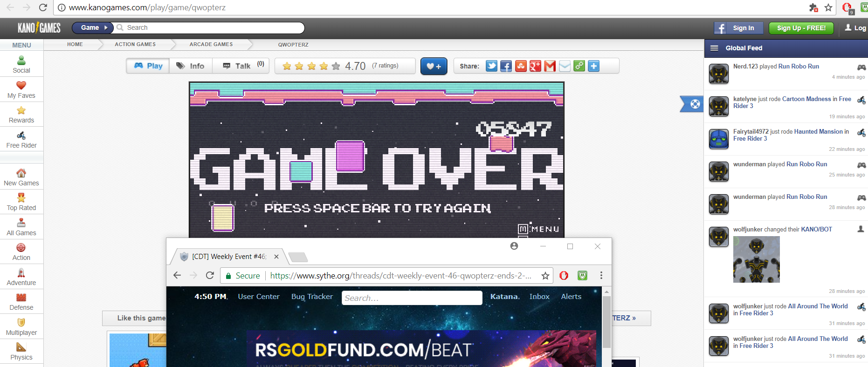Share game on Facebook icon
This screenshot has width=868, height=367.
[506, 66]
